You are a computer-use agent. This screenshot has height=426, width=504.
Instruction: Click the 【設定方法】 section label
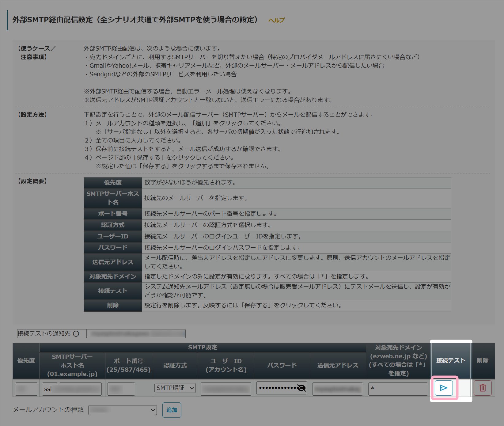tap(32, 115)
